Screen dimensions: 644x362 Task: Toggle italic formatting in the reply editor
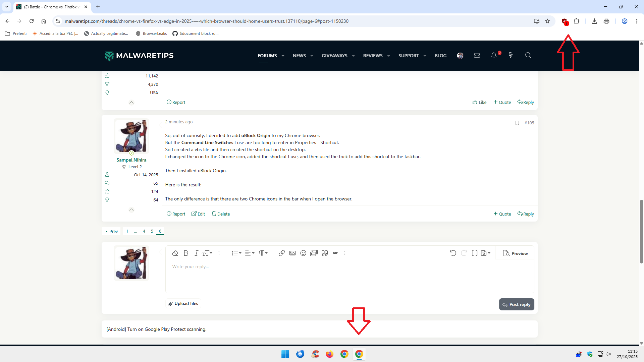(196, 253)
